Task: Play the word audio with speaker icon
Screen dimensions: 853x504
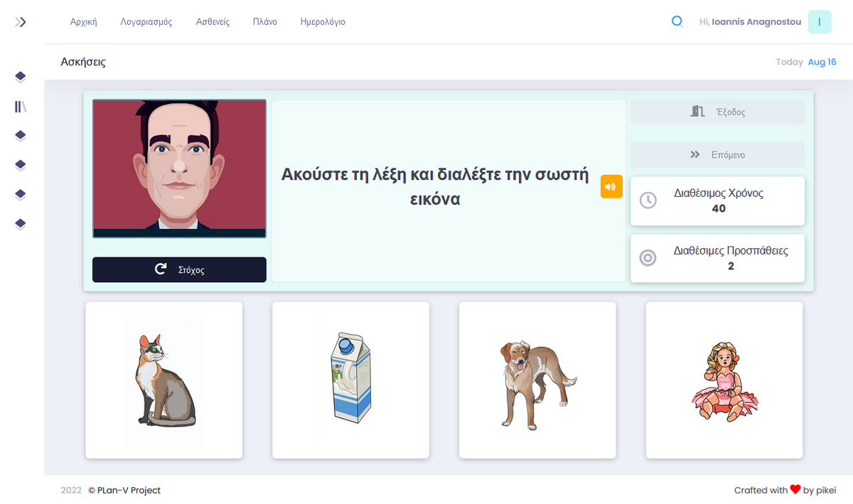Action: 611,186
